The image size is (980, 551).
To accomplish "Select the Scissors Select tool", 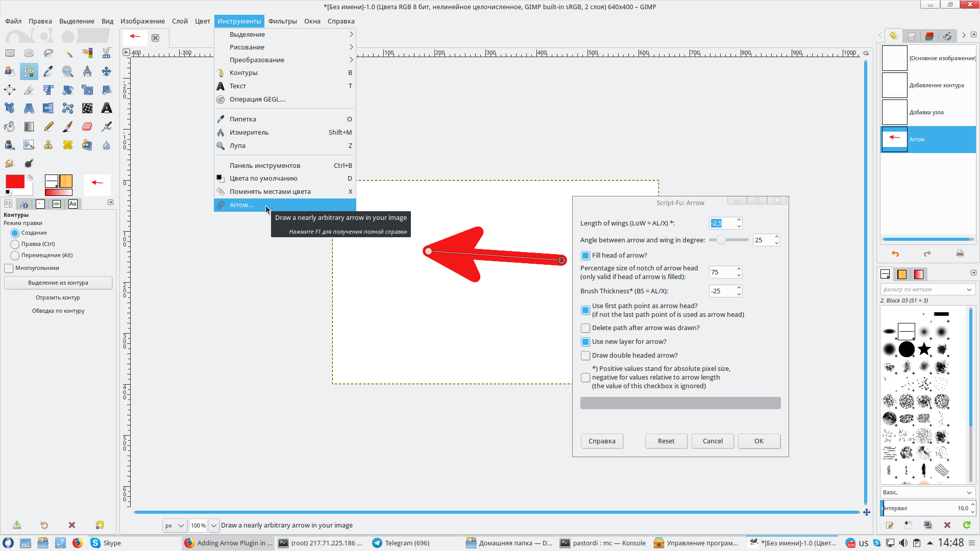I will (107, 53).
